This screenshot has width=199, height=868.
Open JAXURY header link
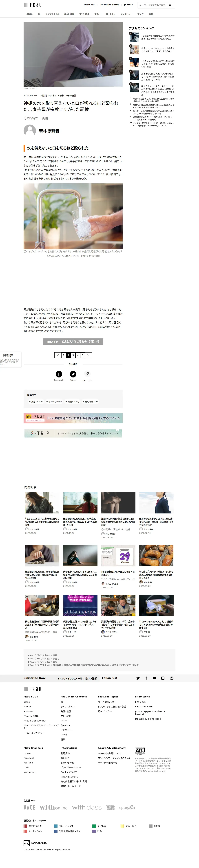click(x=128, y=5)
